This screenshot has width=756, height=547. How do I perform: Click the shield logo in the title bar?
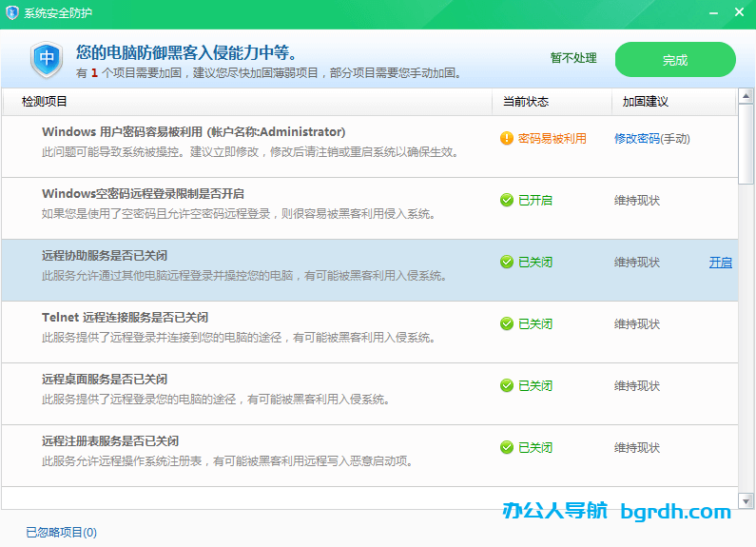(x=13, y=13)
